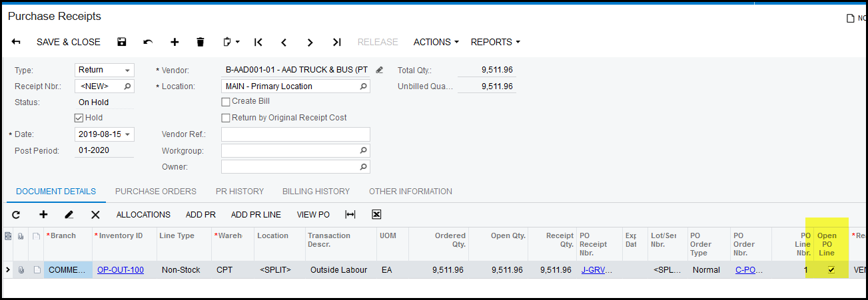The height and width of the screenshot is (300, 868).
Task: Enable the Create Bill checkbox
Action: pyautogui.click(x=226, y=101)
